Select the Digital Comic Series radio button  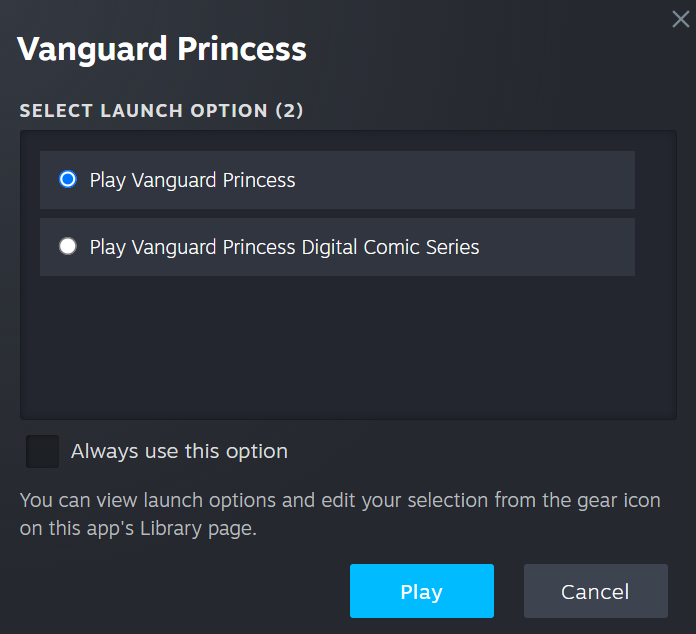tap(68, 246)
